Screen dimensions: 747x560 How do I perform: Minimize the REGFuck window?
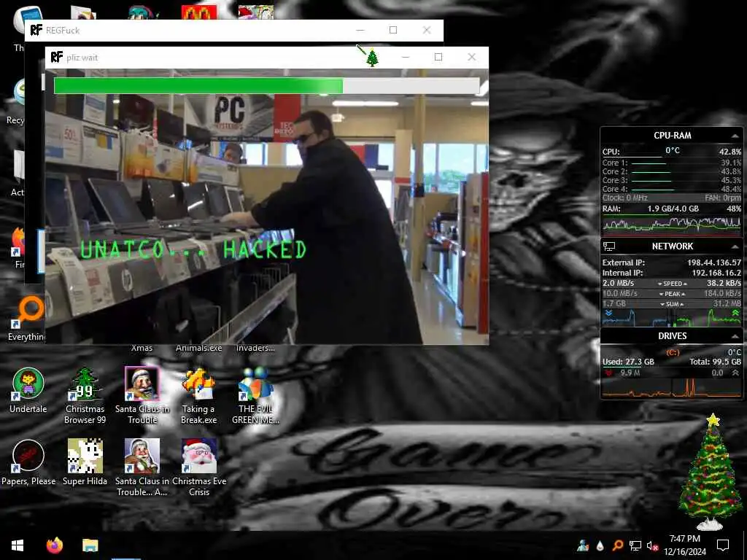coord(360,30)
